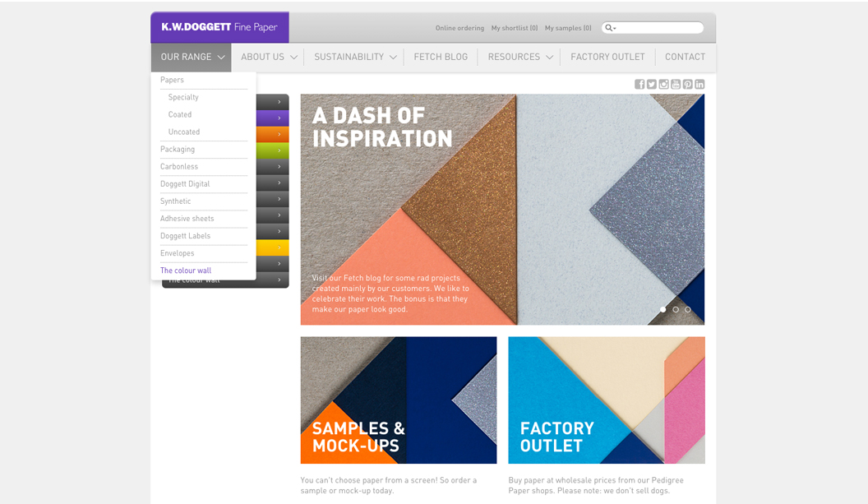Select the third carousel slide dot
The width and height of the screenshot is (868, 504).
click(x=688, y=310)
